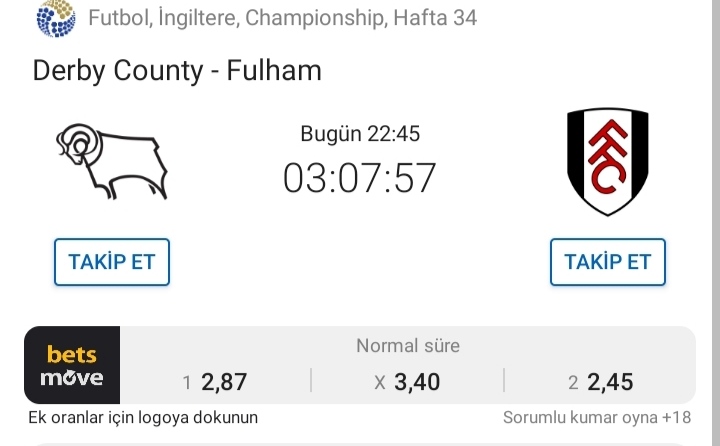
Task: Open Sorumlu kumar oyna +18 notice
Action: 597,418
